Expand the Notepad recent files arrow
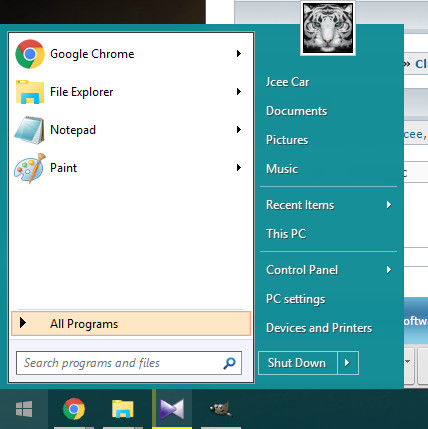 pos(239,130)
